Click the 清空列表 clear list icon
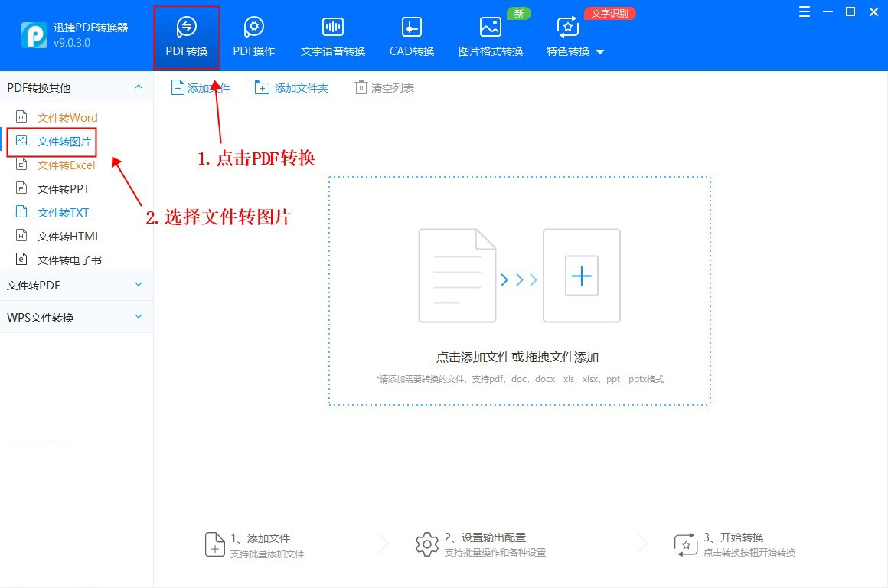Image resolution: width=888 pixels, height=588 pixels. click(384, 87)
